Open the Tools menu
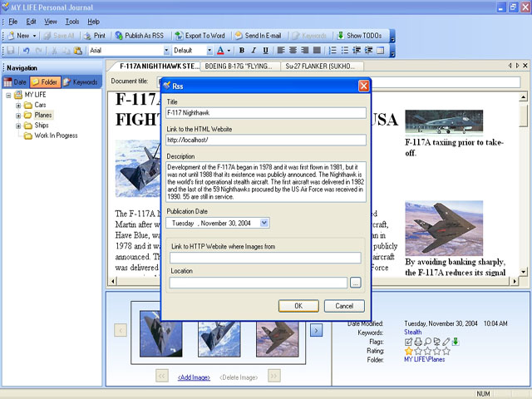This screenshot has width=532, height=399. pyautogui.click(x=72, y=22)
